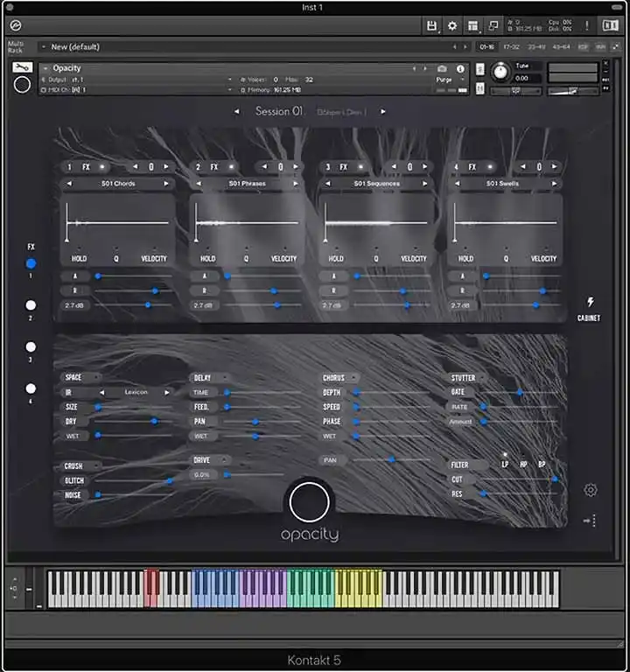
Task: Select previous sample for S01 Swells
Action: click(458, 184)
